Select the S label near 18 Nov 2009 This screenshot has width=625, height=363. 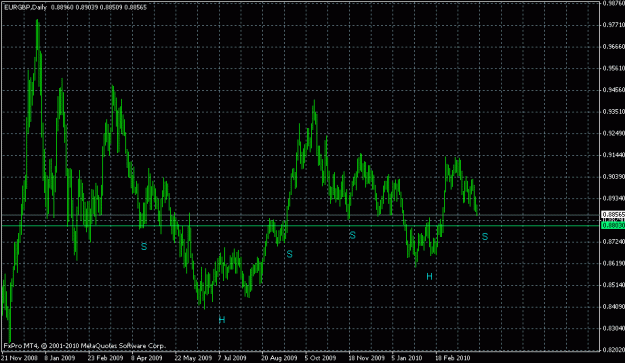[x=352, y=235]
